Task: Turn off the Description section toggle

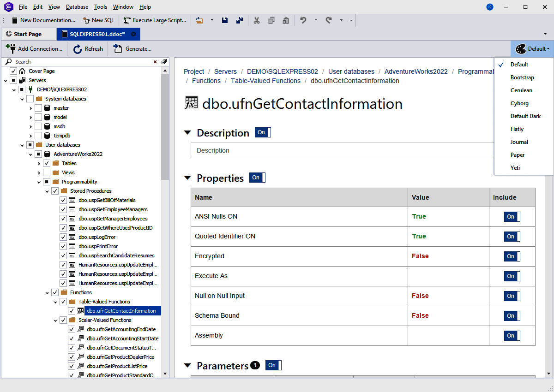Action: click(x=262, y=132)
